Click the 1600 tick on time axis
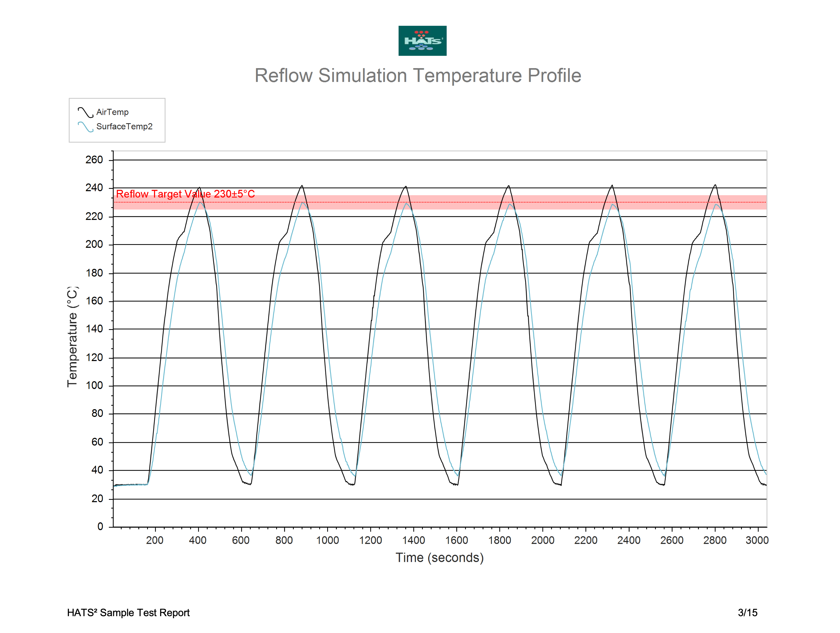Viewport: 840px width, 633px height. click(x=456, y=540)
